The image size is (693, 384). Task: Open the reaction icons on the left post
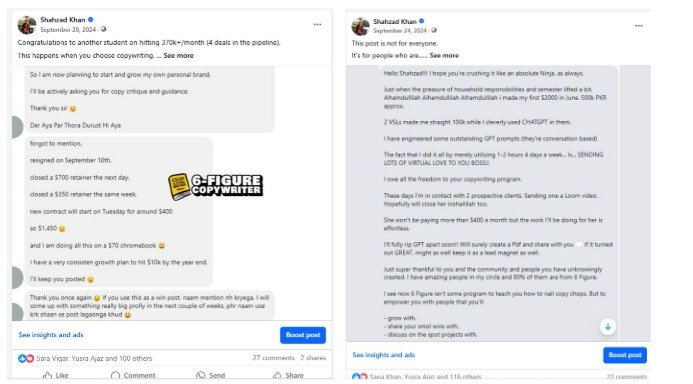[x=26, y=358]
